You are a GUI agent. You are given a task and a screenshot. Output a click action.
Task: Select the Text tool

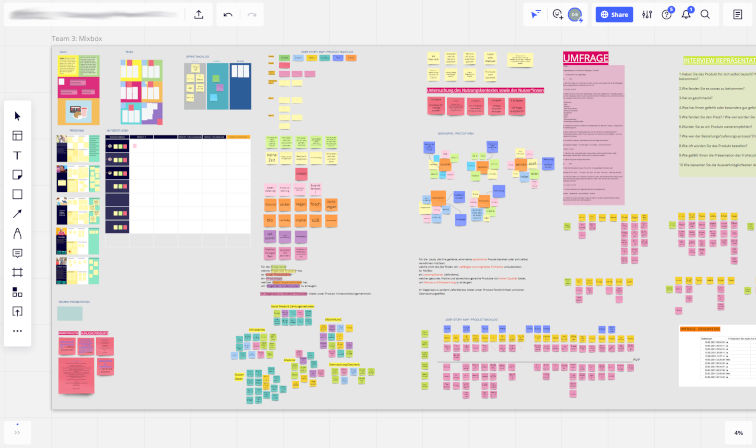17,155
